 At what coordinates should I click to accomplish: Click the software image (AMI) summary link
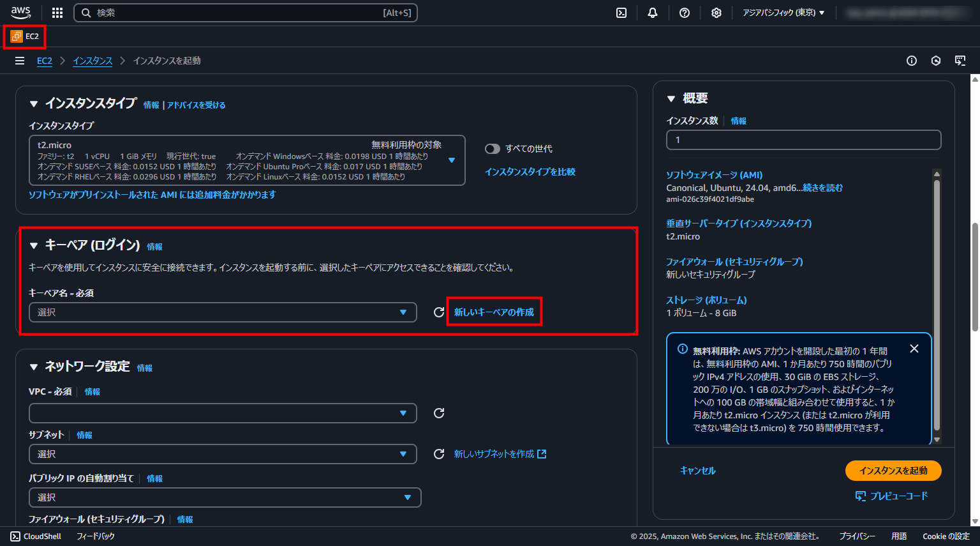click(x=714, y=175)
